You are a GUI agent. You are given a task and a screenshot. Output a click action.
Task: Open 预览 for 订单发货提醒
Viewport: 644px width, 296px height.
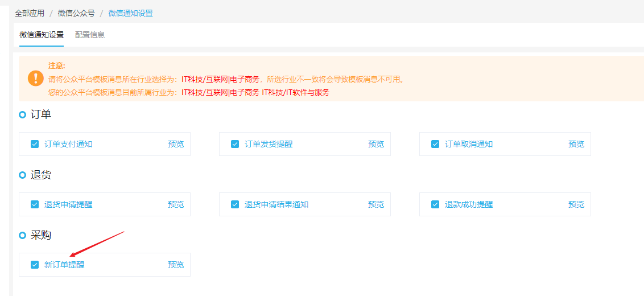pyautogui.click(x=376, y=145)
